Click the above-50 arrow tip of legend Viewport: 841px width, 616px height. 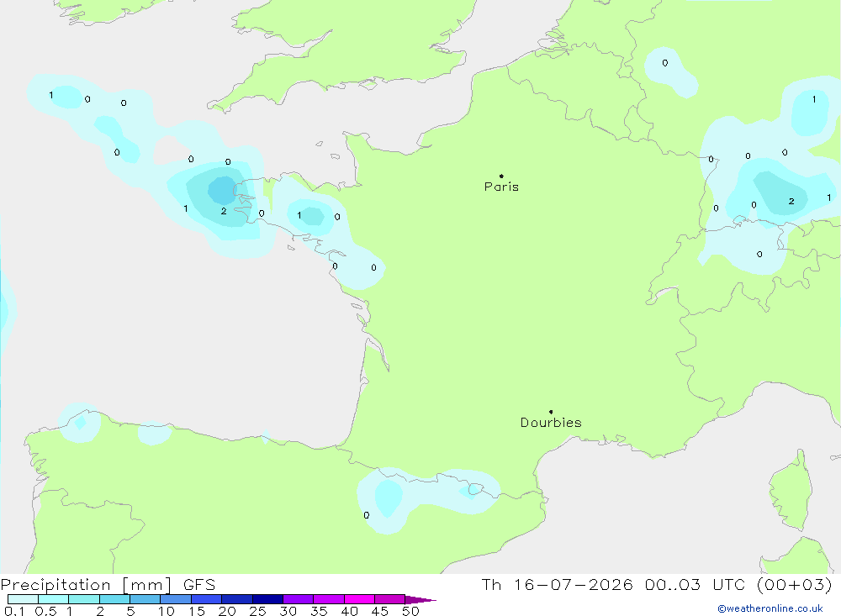point(421,600)
